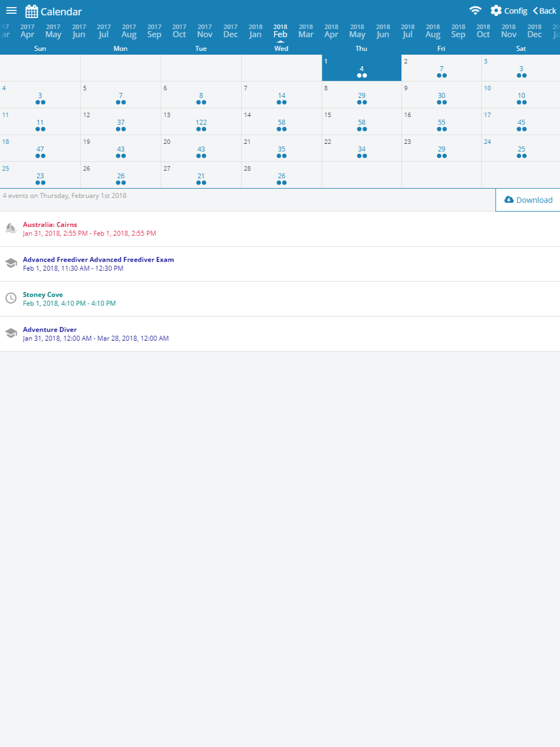Select February 28 cell
The image size is (560, 747).
282,175
